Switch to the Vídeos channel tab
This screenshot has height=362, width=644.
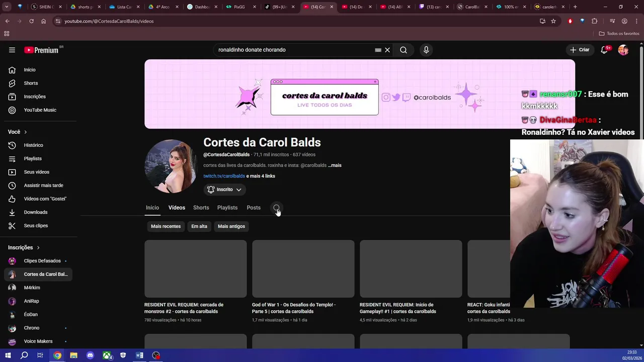pos(177,208)
